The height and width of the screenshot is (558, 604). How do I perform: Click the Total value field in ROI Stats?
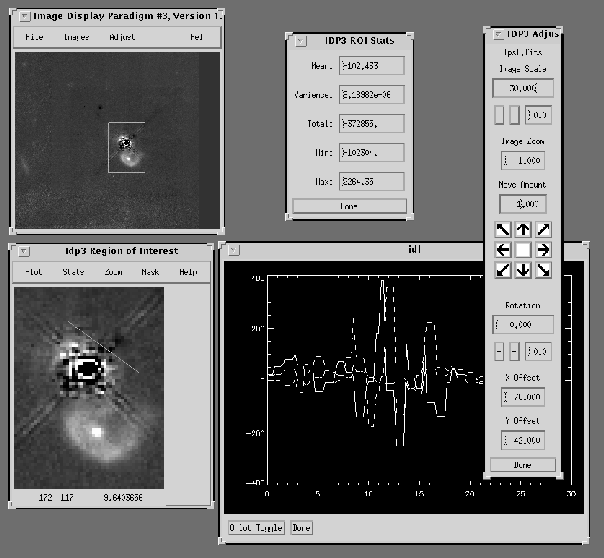(372, 123)
